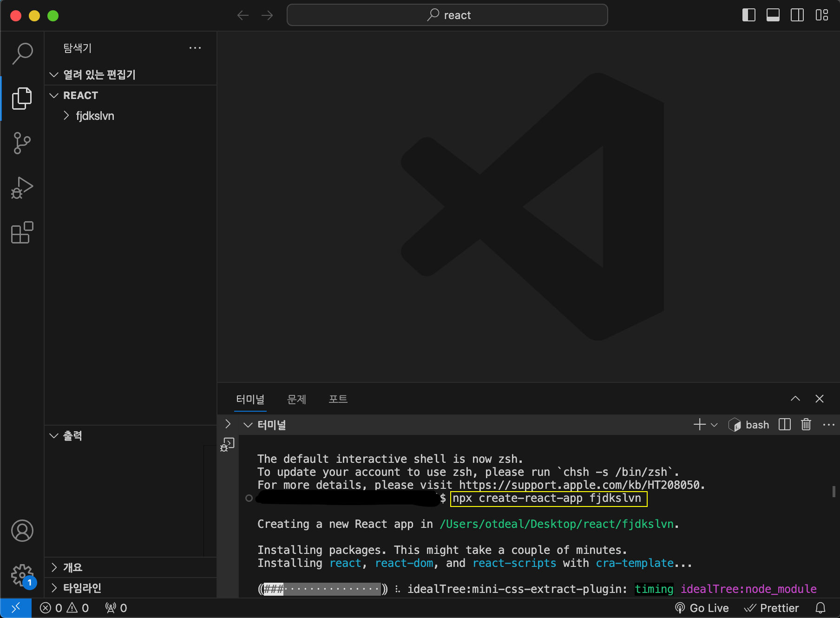
Task: Switch to the 문제 tab
Action: 296,399
